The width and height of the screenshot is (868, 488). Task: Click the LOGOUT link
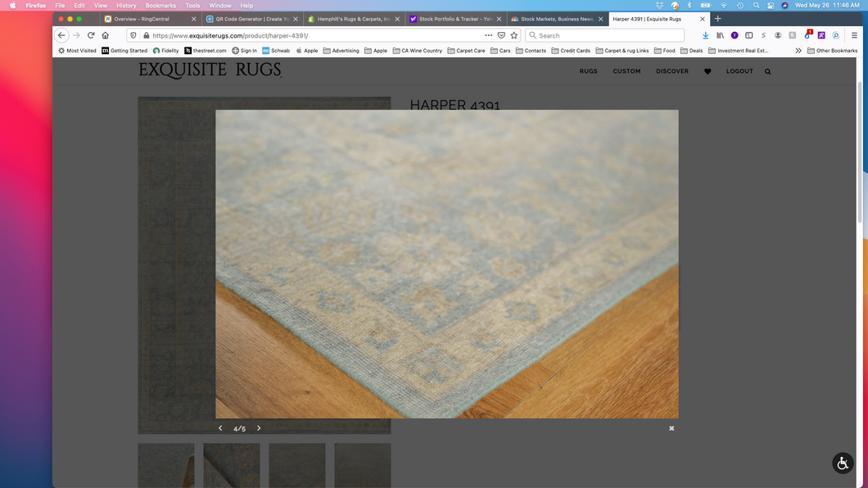pyautogui.click(x=739, y=71)
